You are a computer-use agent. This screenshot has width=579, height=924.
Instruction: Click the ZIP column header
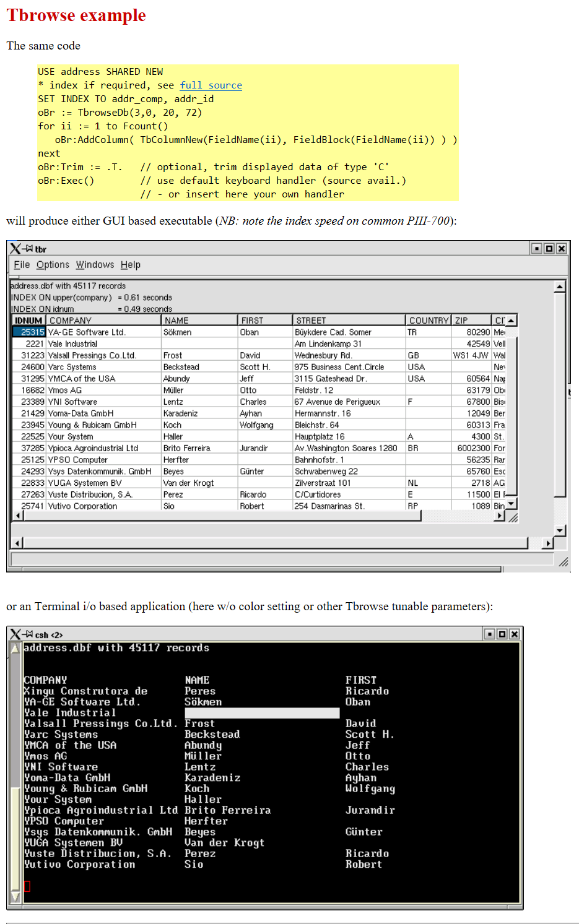[471, 321]
